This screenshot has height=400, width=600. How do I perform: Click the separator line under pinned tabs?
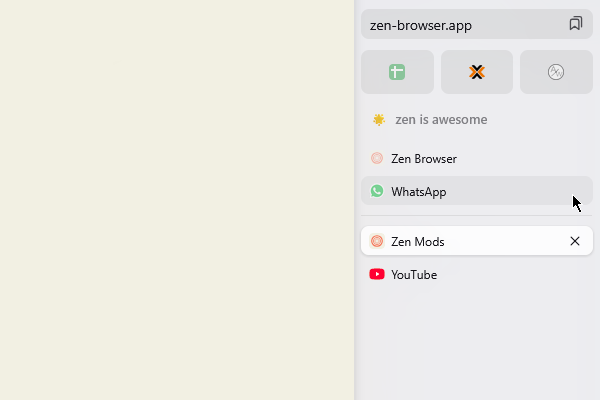[477, 216]
